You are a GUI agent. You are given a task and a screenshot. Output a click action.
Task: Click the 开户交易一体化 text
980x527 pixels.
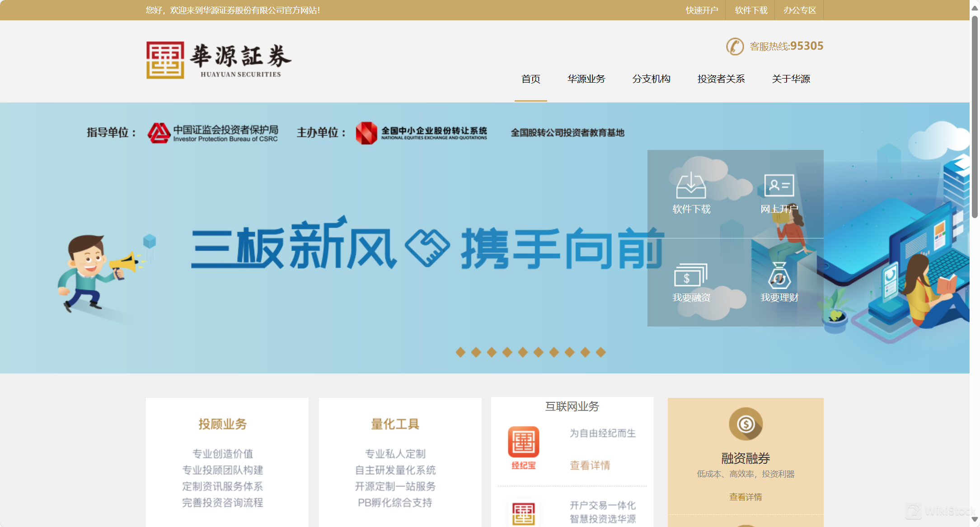point(603,505)
